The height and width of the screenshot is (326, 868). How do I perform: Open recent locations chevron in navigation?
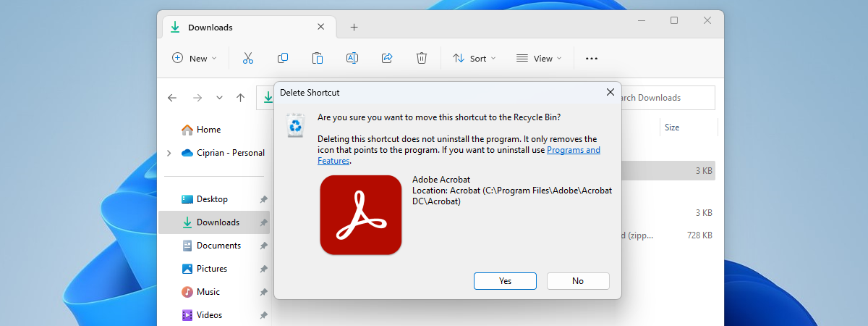click(x=219, y=98)
